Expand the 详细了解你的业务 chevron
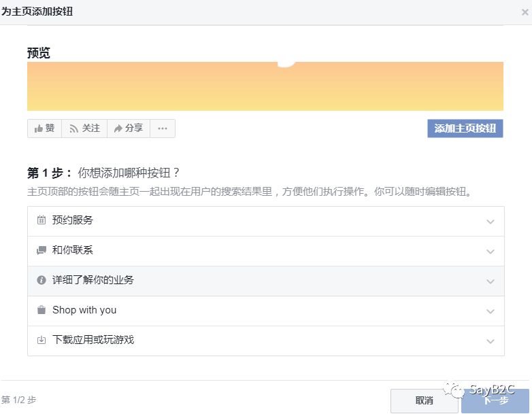532x414 pixels. pos(491,281)
